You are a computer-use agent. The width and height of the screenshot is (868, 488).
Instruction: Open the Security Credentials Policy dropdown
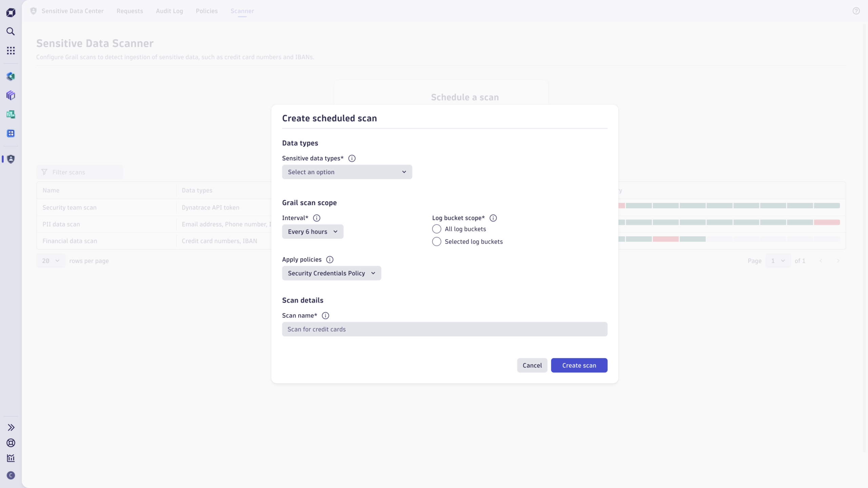point(331,273)
